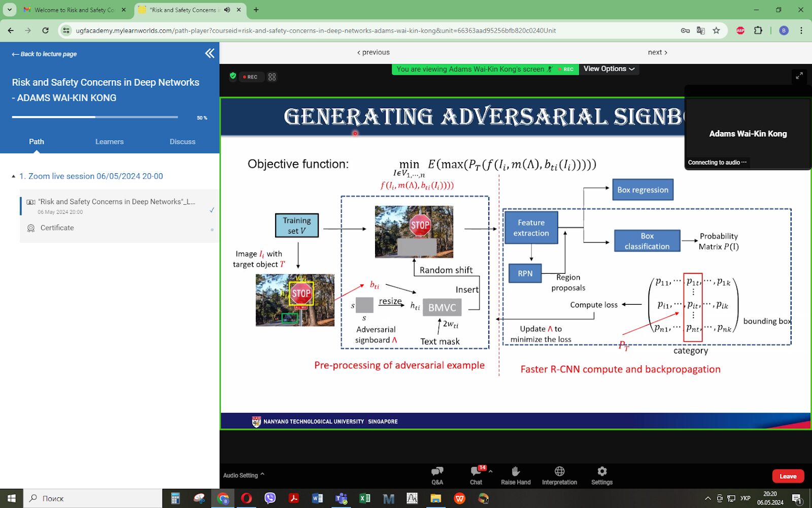Viewport: 812px width, 508px height.
Task: Bookmark this page with star
Action: click(716, 30)
